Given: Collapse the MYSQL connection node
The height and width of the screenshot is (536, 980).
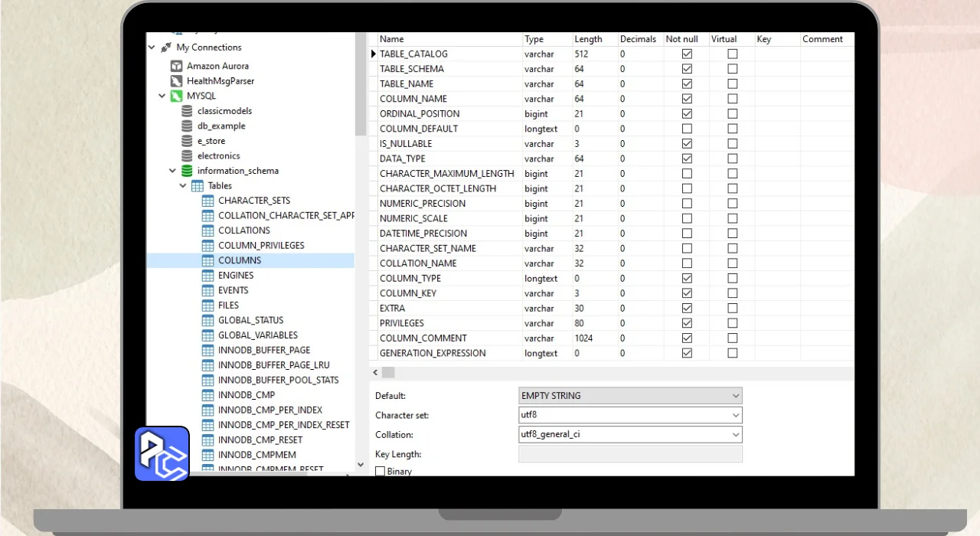Looking at the screenshot, I should [162, 96].
